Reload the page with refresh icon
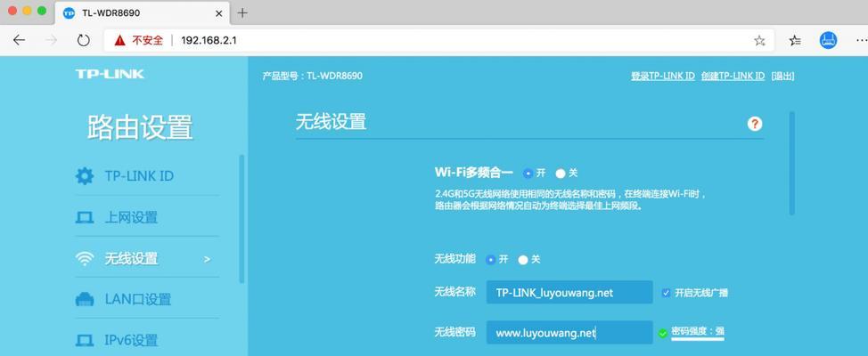Viewport: 868px width, 356px height. pos(84,40)
